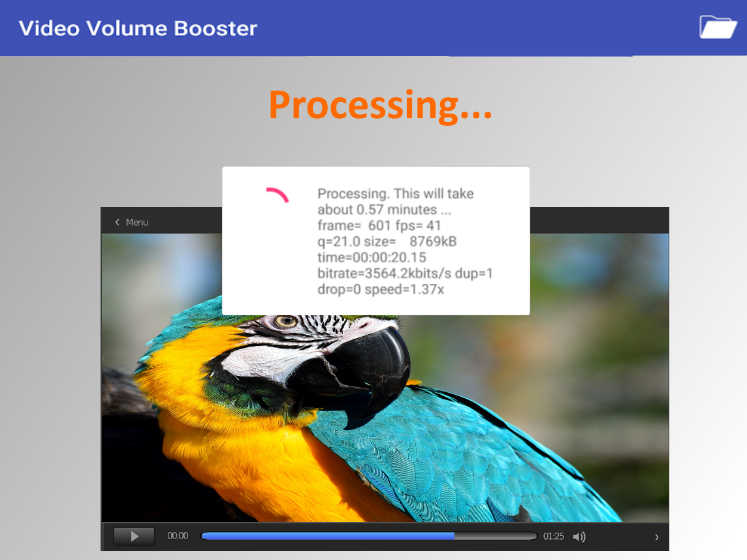
Task: Click the q=21.0 size status line
Action: [387, 241]
